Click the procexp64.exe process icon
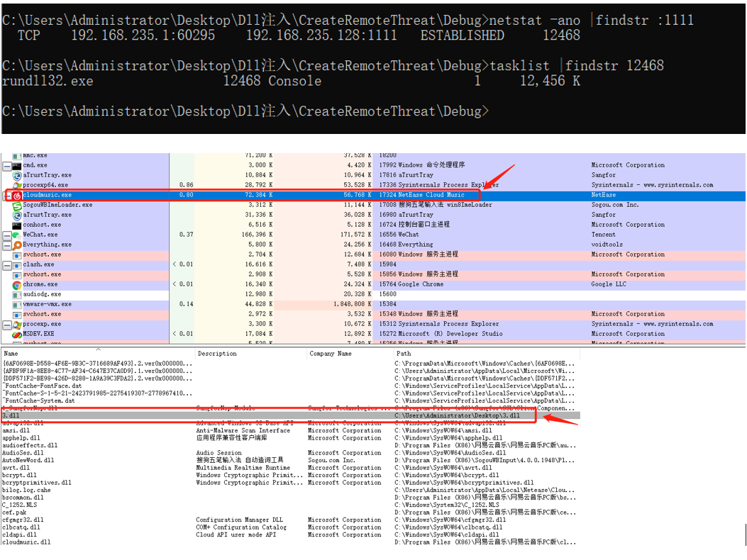The image size is (747, 560). click(x=17, y=185)
